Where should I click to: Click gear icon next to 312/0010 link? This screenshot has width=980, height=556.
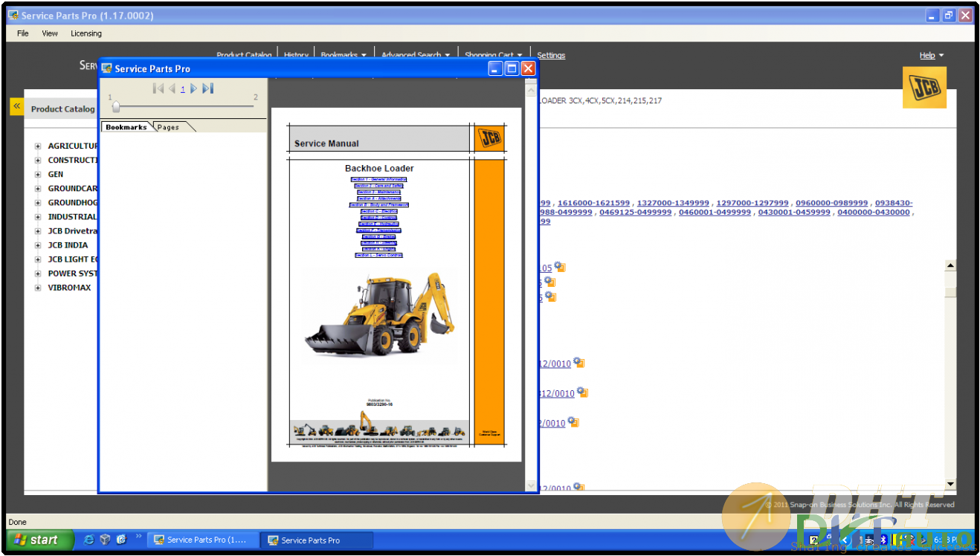click(582, 392)
